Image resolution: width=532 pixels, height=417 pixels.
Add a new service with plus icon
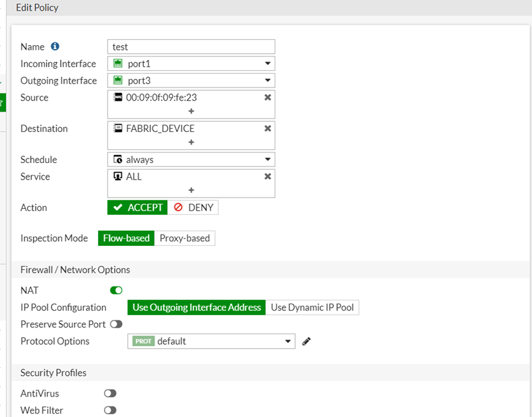(x=191, y=190)
